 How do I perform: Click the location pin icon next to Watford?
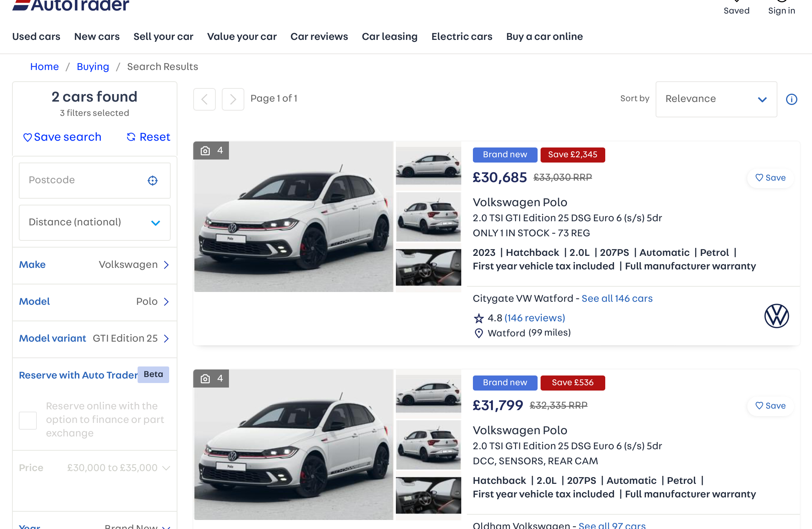479,333
